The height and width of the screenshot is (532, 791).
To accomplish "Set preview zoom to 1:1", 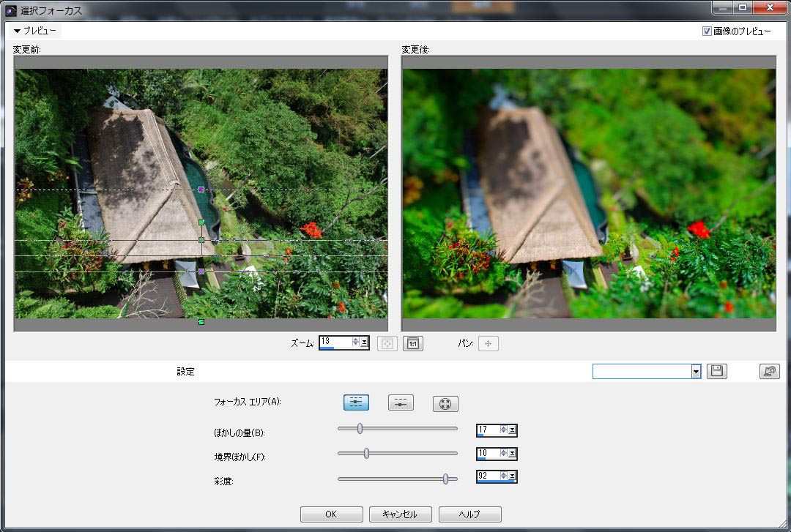I will point(412,343).
